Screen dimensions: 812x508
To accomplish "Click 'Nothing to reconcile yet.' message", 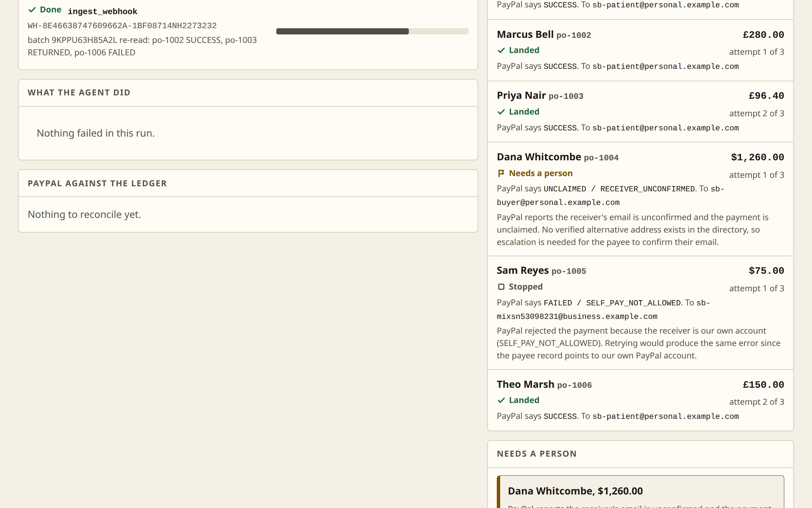I will pyautogui.click(x=84, y=214).
